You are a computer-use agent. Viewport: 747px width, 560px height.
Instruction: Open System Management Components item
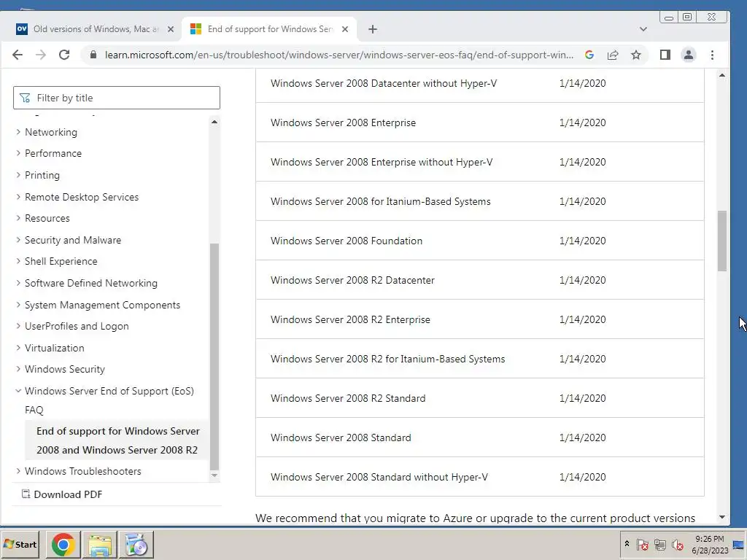coord(102,305)
